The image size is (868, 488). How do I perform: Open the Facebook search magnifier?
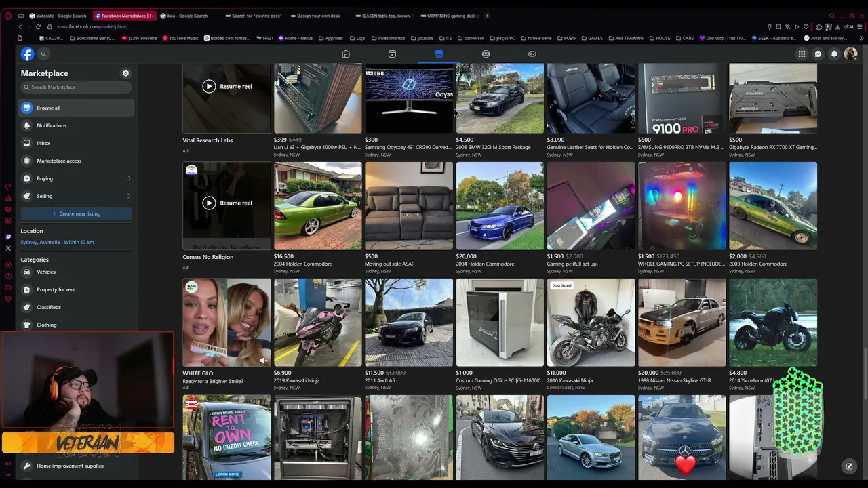click(x=43, y=54)
